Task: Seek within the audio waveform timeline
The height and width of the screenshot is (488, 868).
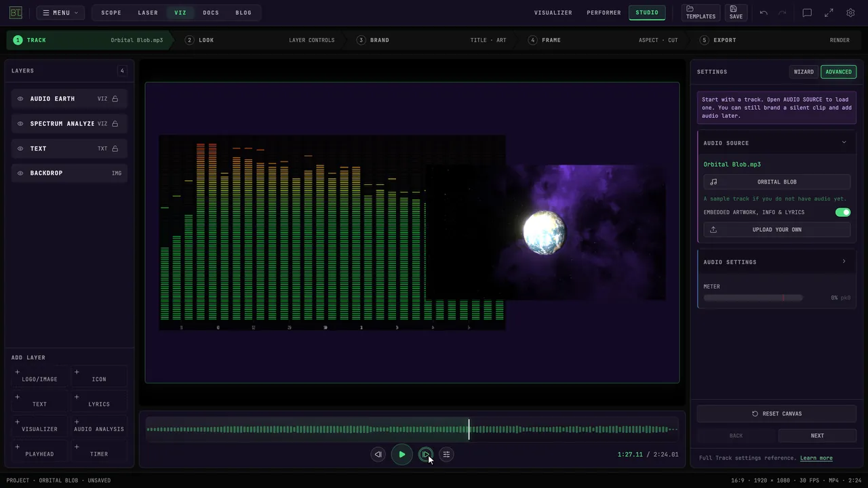Action: (x=412, y=429)
